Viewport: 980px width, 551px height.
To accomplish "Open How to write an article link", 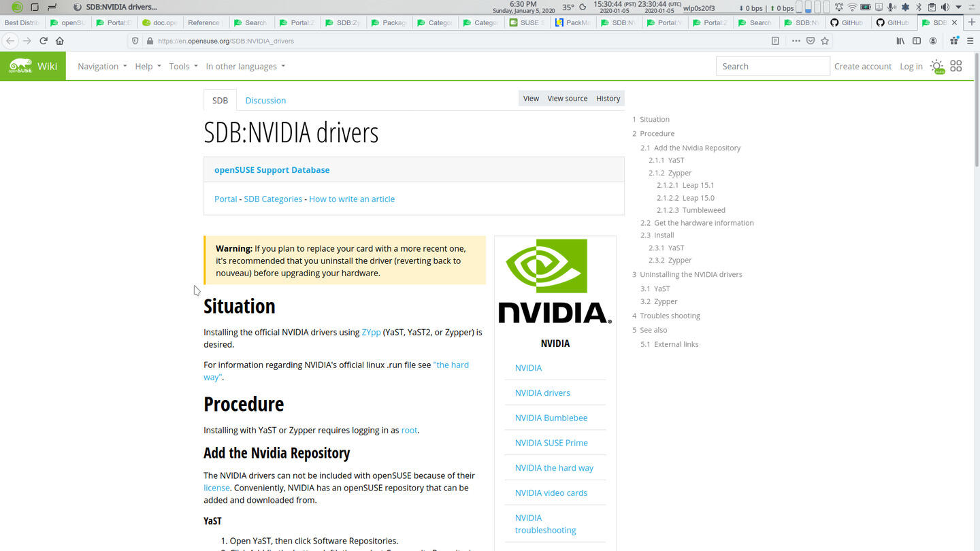I will (x=352, y=199).
